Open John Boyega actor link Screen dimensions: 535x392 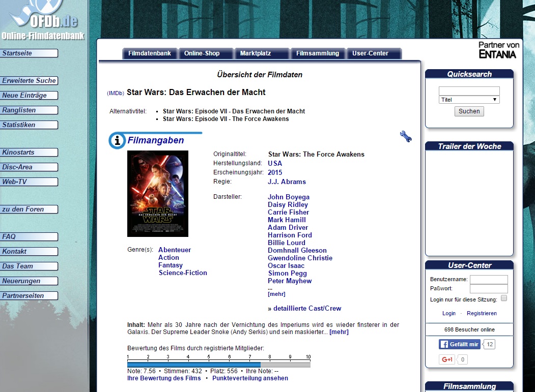point(289,197)
